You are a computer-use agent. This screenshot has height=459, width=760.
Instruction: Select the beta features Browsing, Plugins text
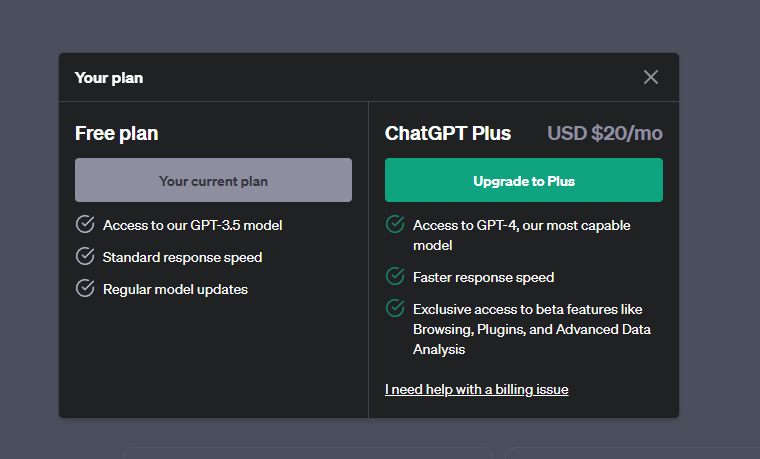(532, 329)
